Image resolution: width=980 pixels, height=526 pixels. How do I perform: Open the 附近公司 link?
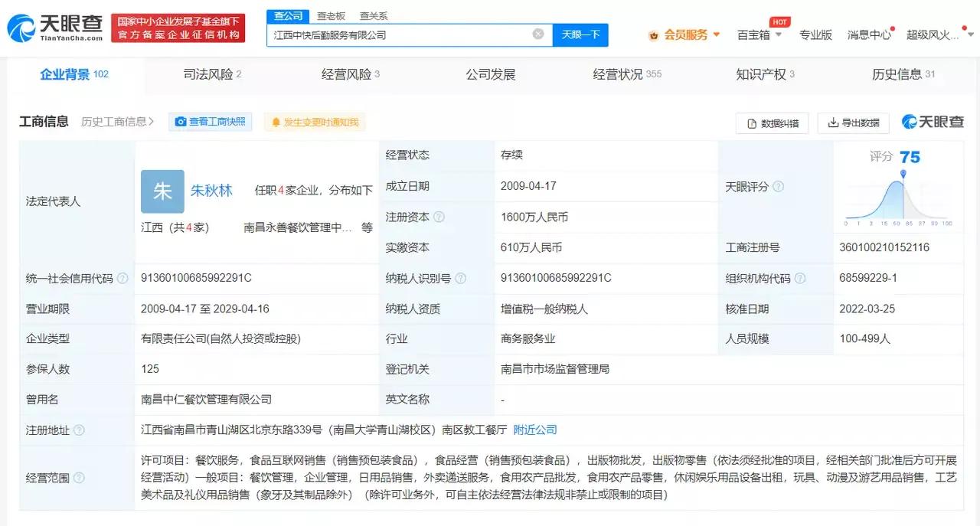(534, 430)
